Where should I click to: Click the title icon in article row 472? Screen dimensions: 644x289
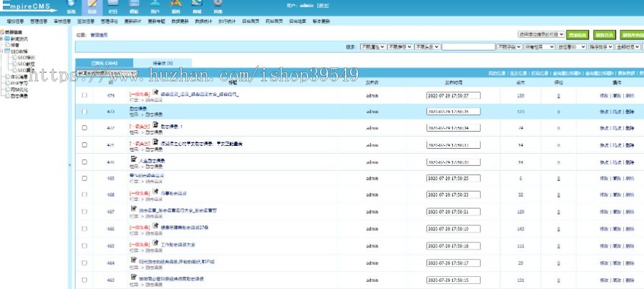[155, 124]
